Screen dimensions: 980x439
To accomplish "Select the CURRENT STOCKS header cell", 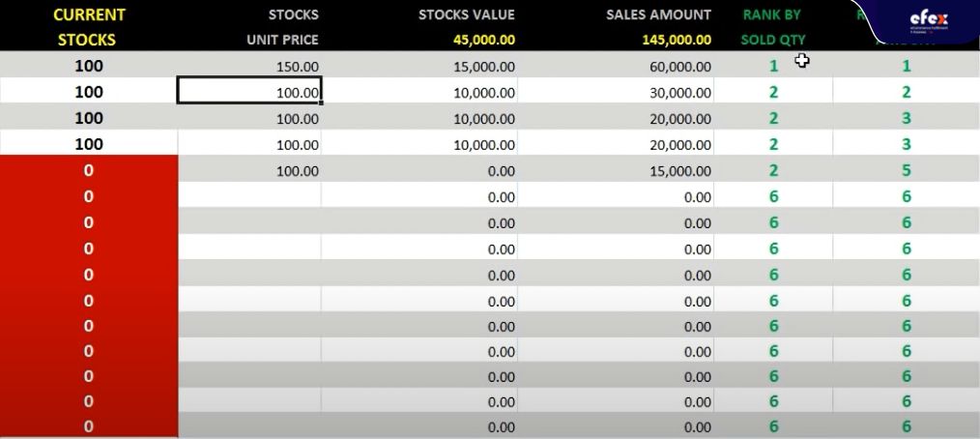I will tap(89, 27).
